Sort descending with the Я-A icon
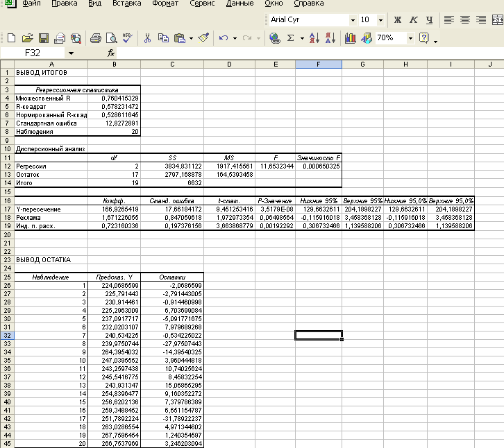 330,38
